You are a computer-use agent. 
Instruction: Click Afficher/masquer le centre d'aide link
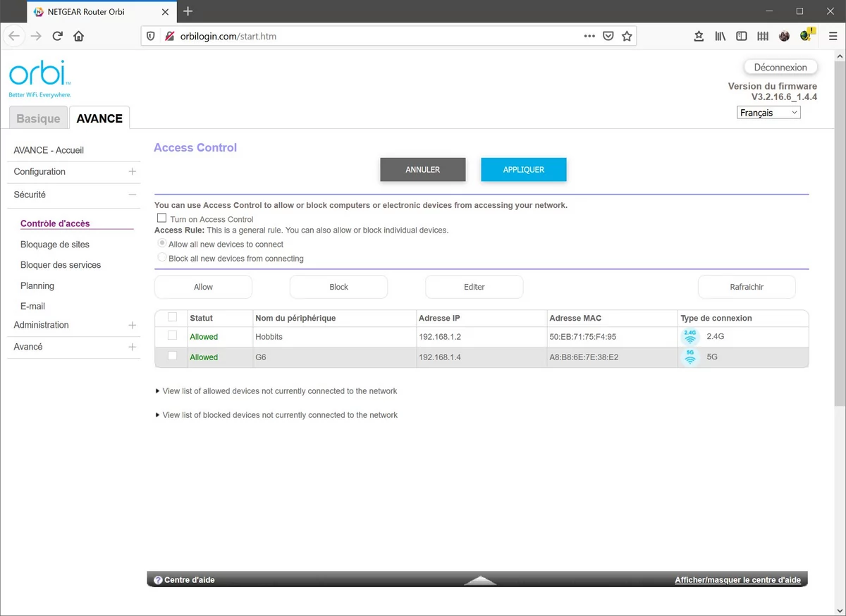pyautogui.click(x=737, y=580)
